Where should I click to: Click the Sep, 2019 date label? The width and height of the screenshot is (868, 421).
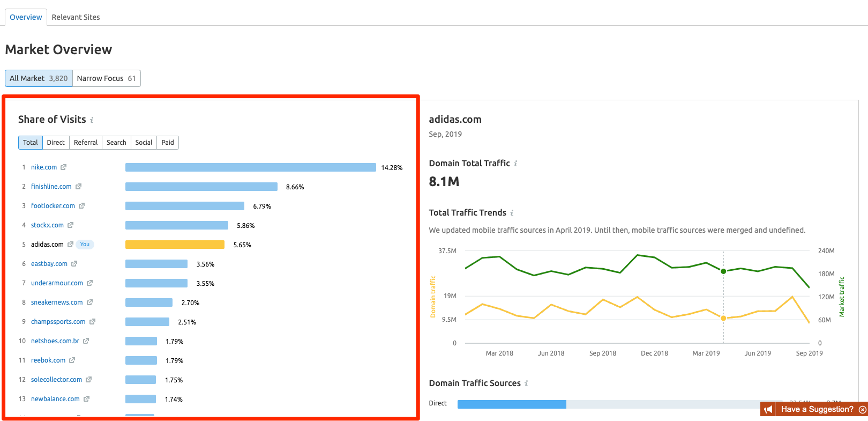coord(445,135)
